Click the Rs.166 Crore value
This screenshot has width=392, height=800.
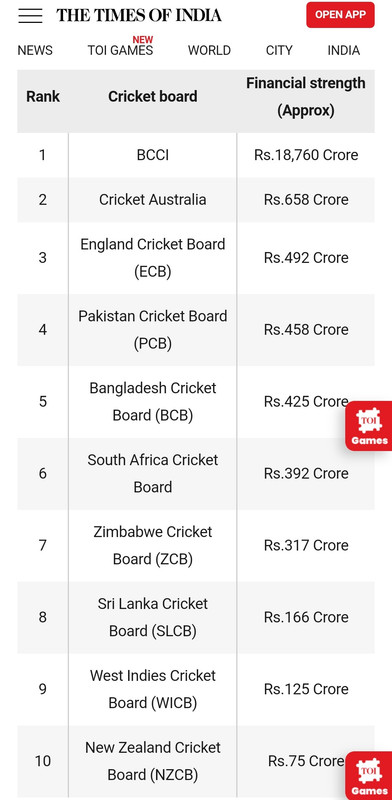306,617
